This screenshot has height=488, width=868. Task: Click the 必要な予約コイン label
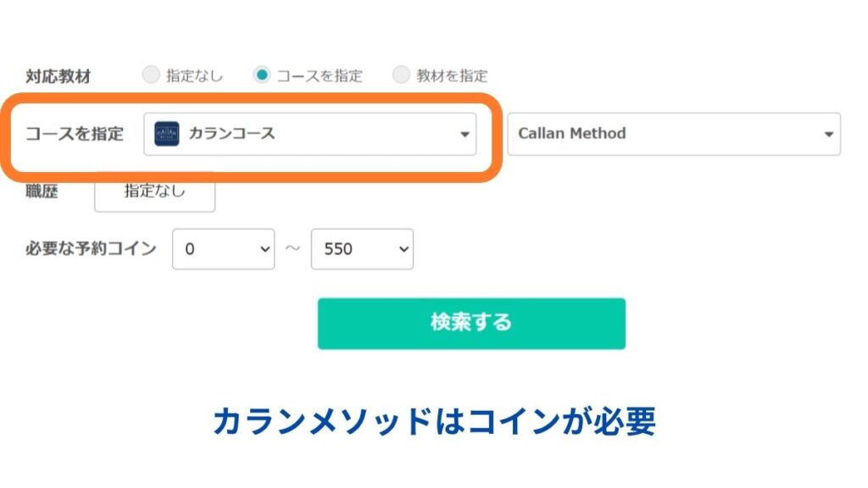coord(92,248)
